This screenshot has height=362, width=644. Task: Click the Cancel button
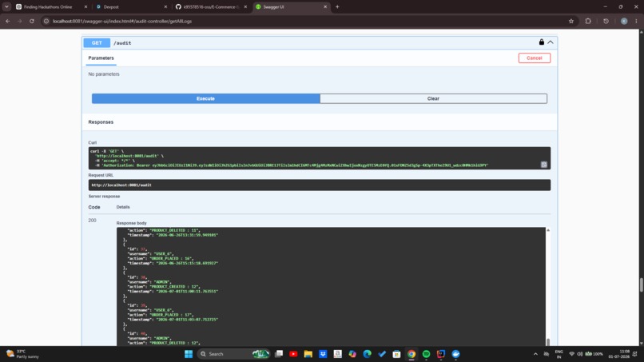[x=535, y=58]
